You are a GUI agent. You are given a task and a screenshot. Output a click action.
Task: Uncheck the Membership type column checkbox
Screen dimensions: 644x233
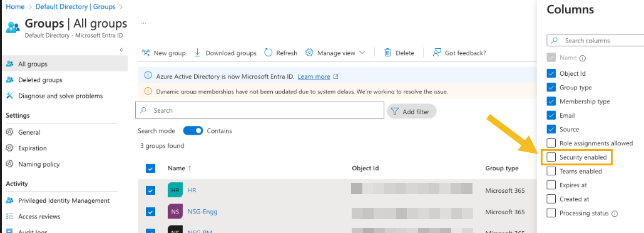551,101
